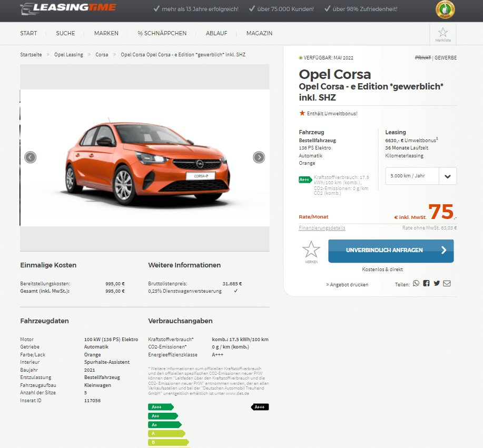This screenshot has width=483, height=448.
Task: Click the gold customer award seal badge
Action: (x=445, y=9)
